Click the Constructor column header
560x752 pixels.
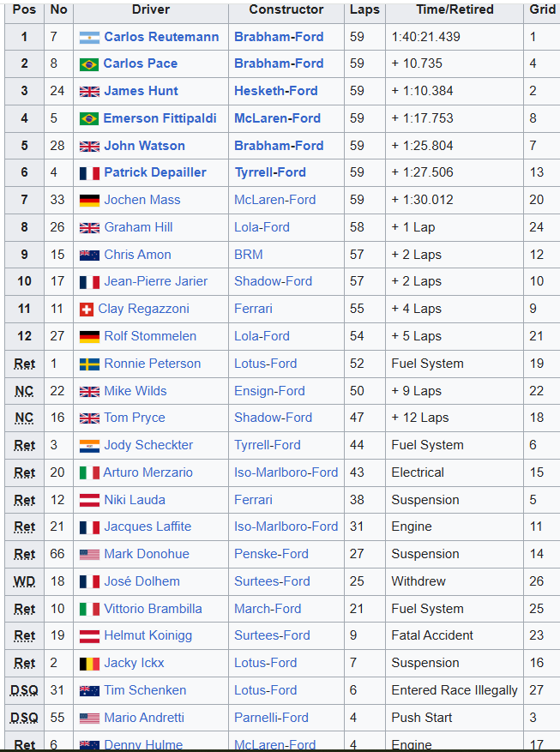tap(286, 9)
